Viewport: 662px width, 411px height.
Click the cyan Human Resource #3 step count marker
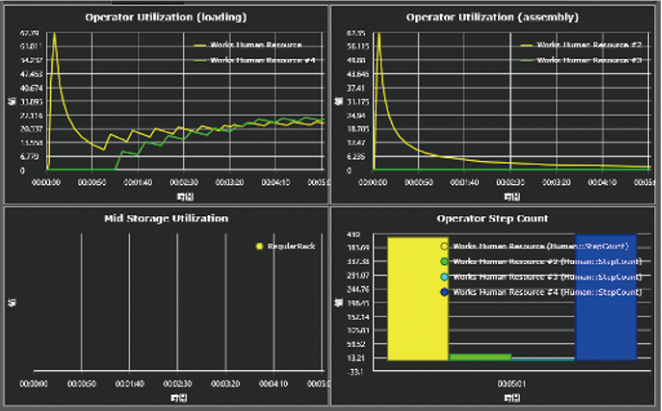[446, 276]
